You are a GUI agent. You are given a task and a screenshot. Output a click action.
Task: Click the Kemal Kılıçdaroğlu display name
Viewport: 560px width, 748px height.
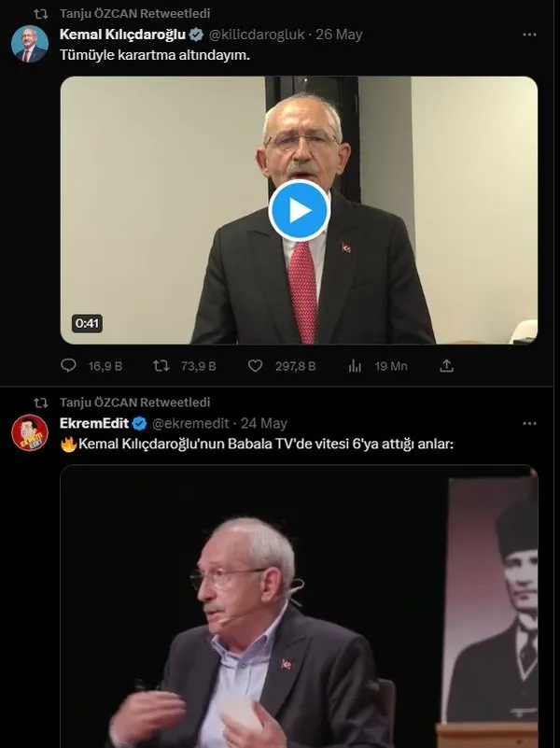[122, 35]
